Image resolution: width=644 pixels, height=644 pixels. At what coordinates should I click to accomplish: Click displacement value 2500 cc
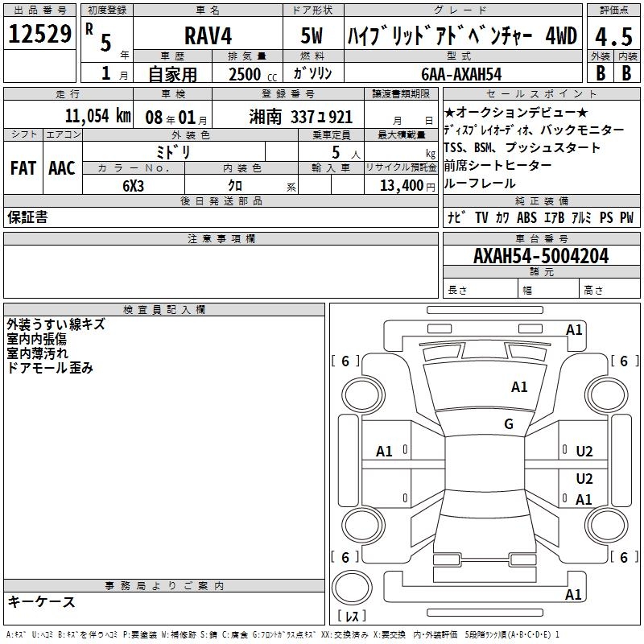coord(253,74)
